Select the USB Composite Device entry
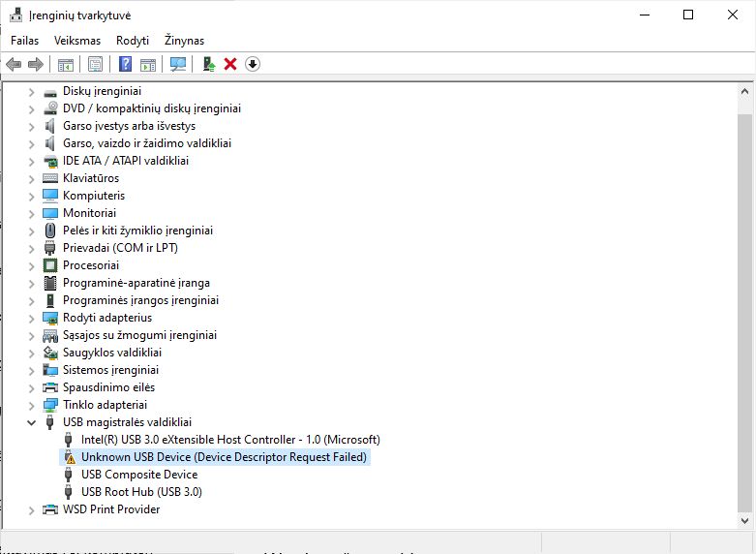This screenshot has height=554, width=756. [x=139, y=475]
